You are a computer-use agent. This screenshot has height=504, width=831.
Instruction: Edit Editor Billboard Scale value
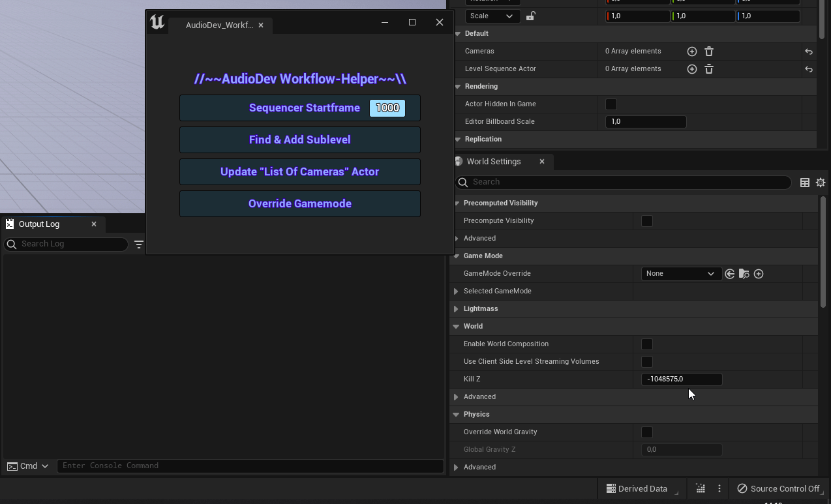tap(646, 122)
